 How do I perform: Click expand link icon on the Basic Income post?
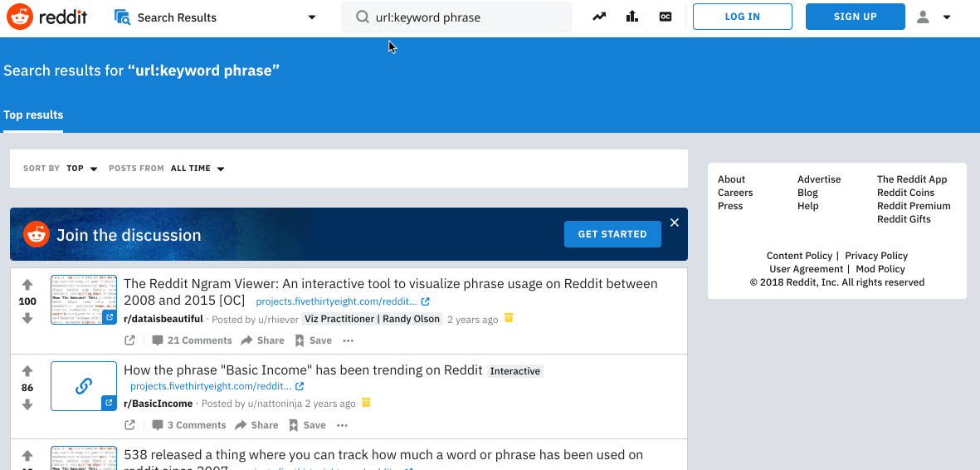pyautogui.click(x=129, y=425)
